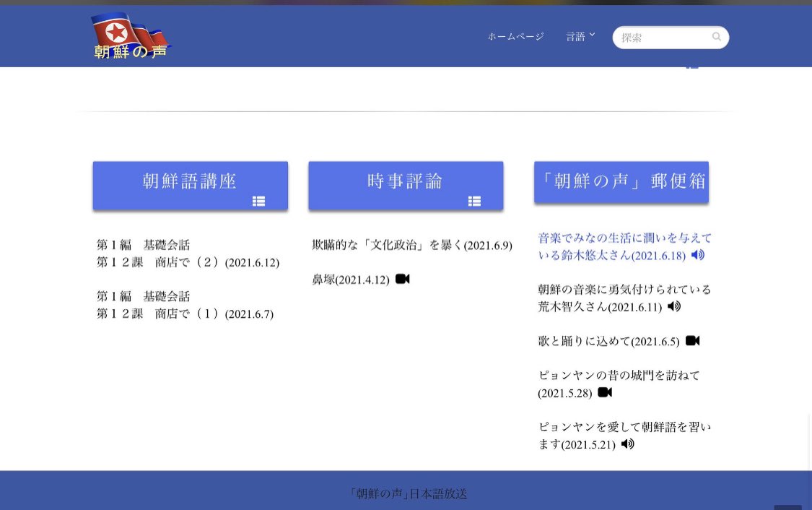Open ピョンヤンを愛して朝鮮語を習います link
Viewport: 812px width, 510px height.
(624, 436)
